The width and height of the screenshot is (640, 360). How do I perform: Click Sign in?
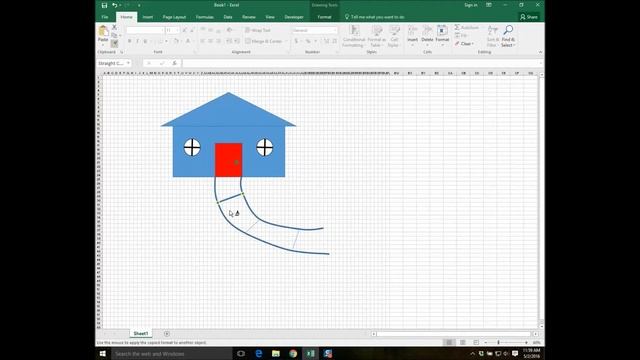coord(471,5)
